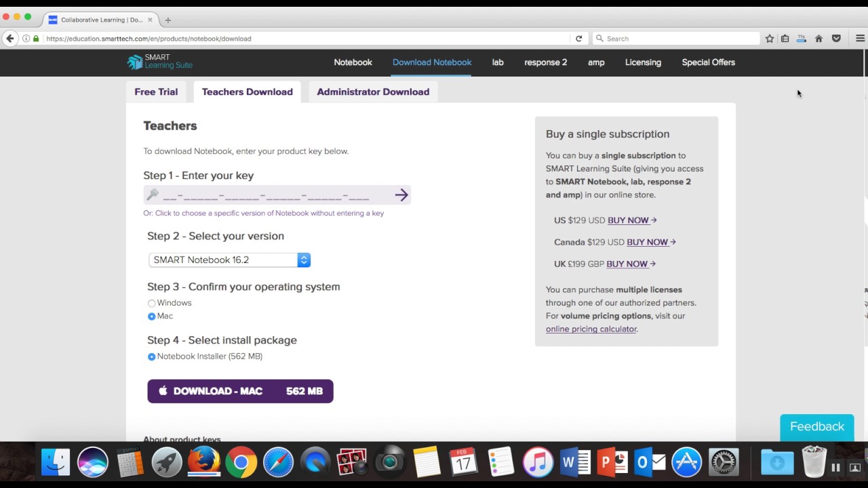
Task: Open Microsoft Word in the dock
Action: 575,463
